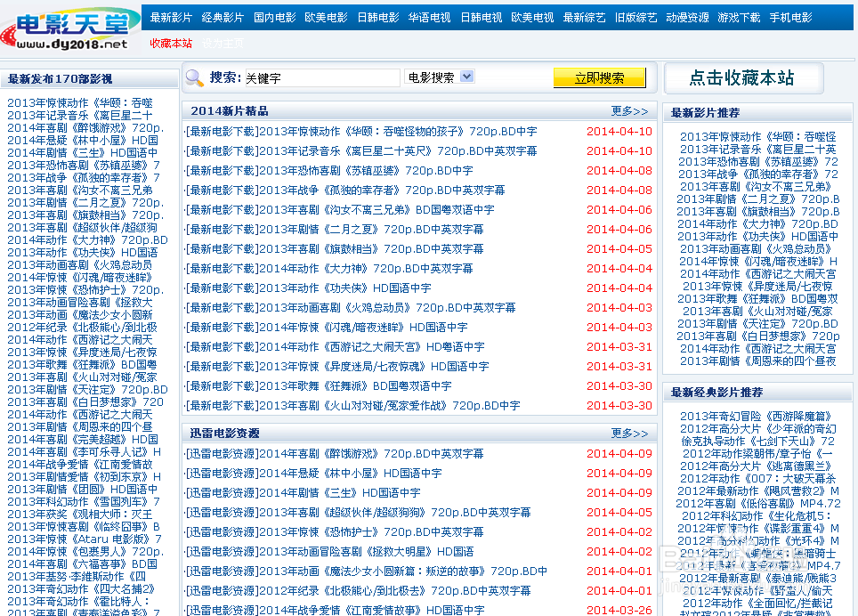858x616 pixels.
Task: Open left sidebar 《四大名捕2》 link
Action: coord(81,589)
